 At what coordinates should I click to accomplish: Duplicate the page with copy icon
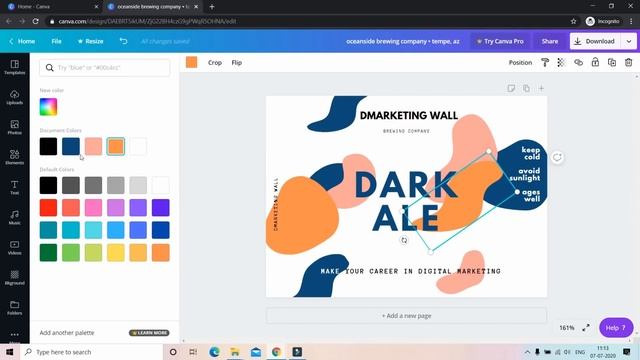[526, 88]
